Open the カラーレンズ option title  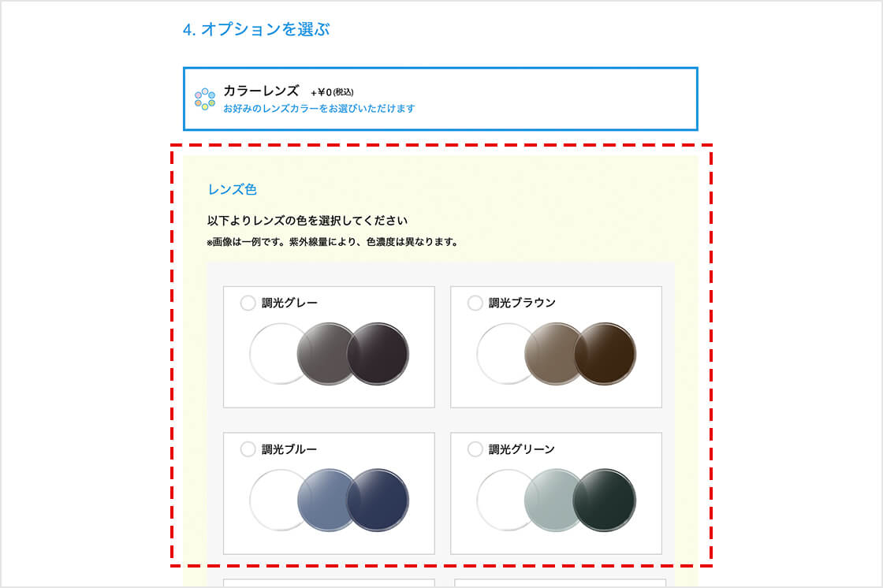pyautogui.click(x=261, y=91)
